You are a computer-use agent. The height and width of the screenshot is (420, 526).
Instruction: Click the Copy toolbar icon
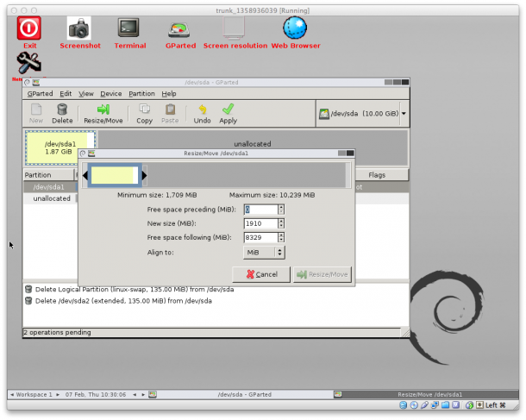pyautogui.click(x=145, y=110)
